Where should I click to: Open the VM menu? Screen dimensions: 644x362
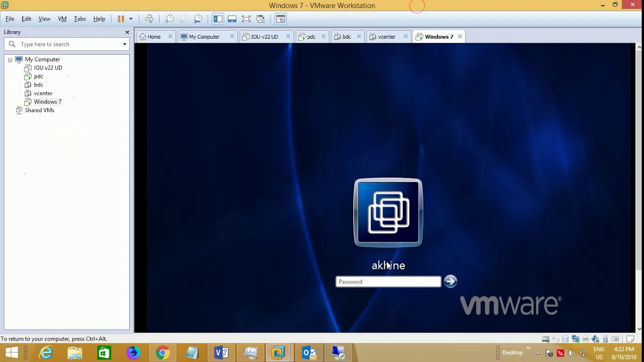[62, 19]
